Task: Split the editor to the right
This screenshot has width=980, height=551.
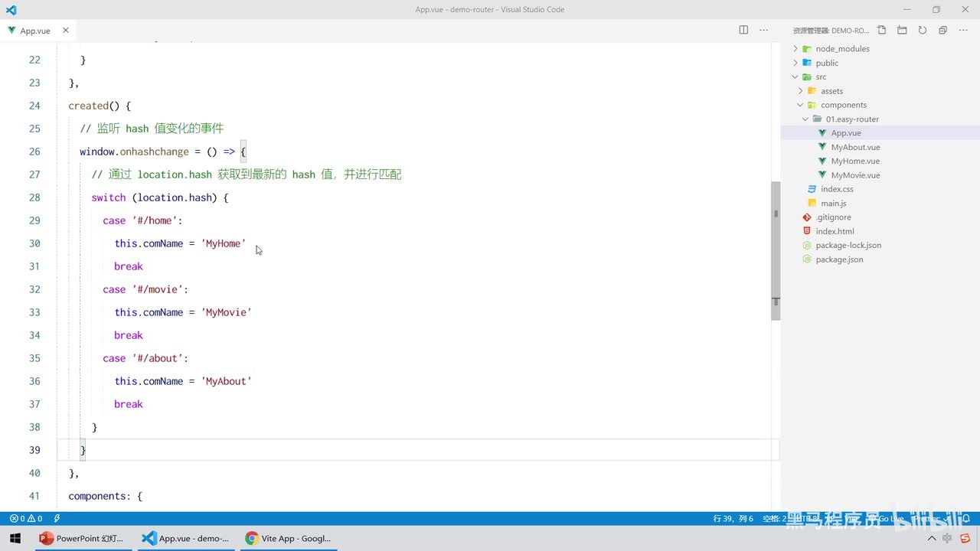Action: coord(743,30)
